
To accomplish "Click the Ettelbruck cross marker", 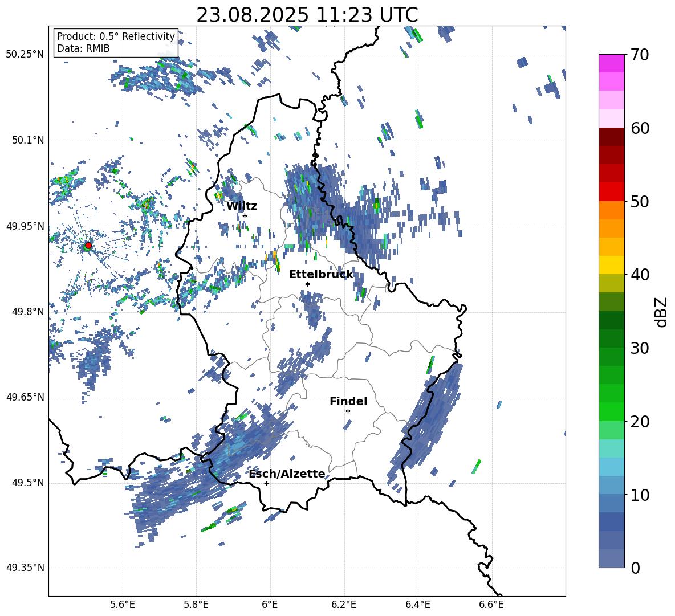I will click(x=307, y=284).
